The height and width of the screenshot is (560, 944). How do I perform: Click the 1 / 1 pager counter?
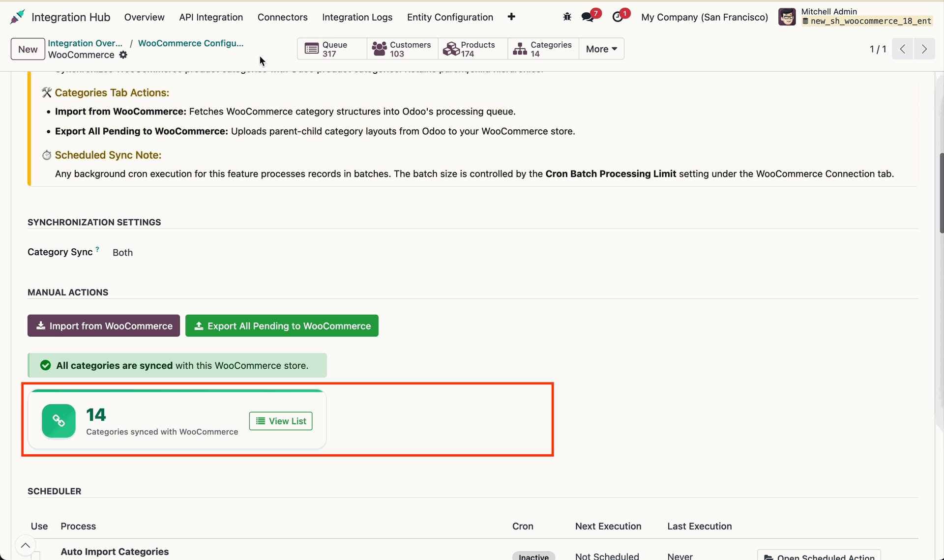pyautogui.click(x=878, y=49)
